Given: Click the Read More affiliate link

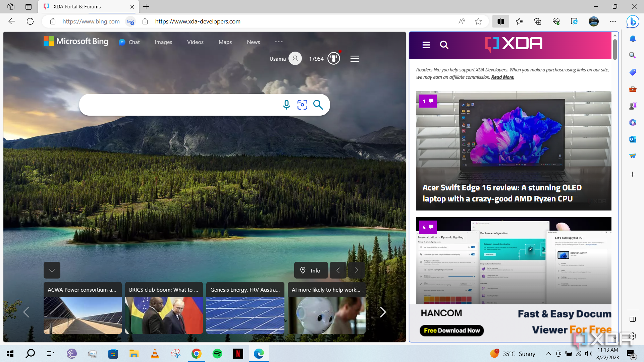Looking at the screenshot, I should tap(502, 77).
